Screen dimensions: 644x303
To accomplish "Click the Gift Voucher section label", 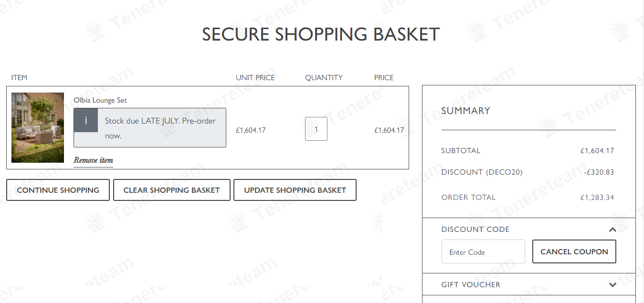I will [471, 285].
